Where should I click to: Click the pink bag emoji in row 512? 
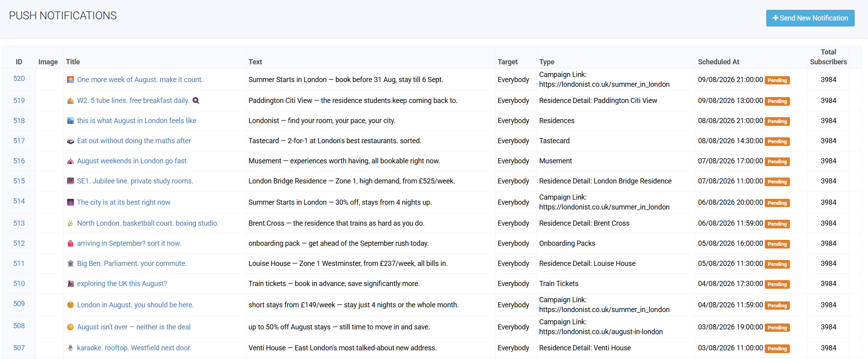coord(71,243)
